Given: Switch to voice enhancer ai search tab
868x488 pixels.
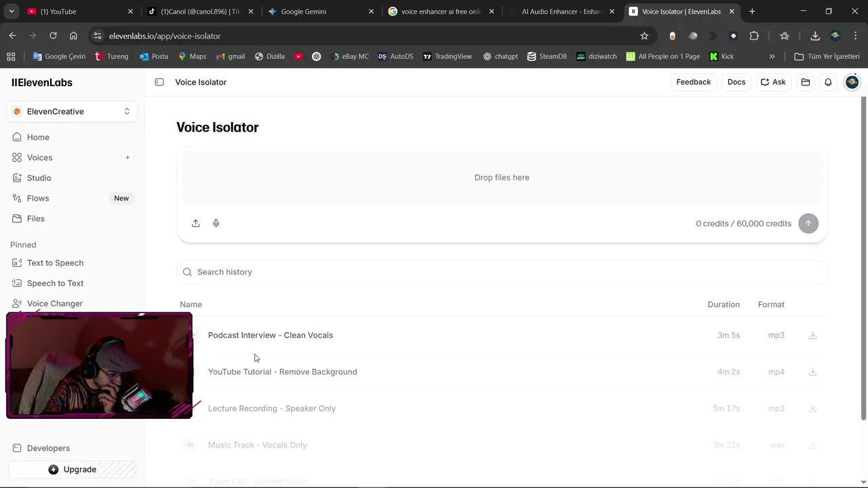Looking at the screenshot, I should pos(441,12).
